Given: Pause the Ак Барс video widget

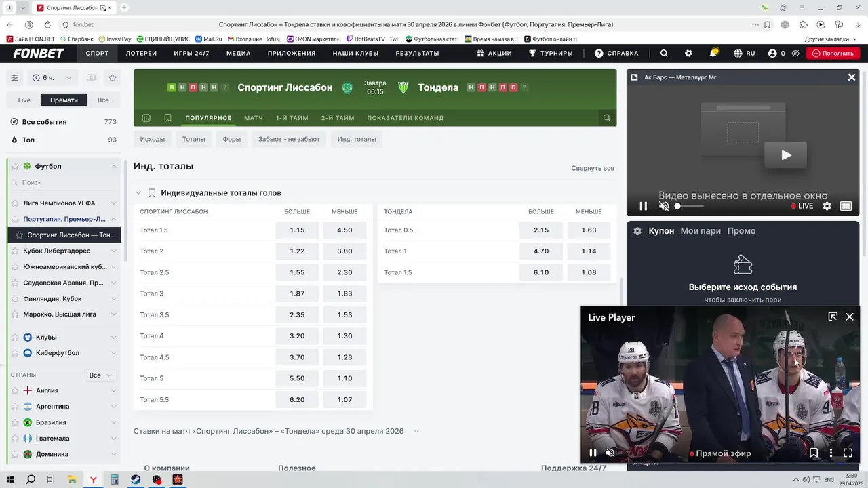Looking at the screenshot, I should (x=644, y=206).
